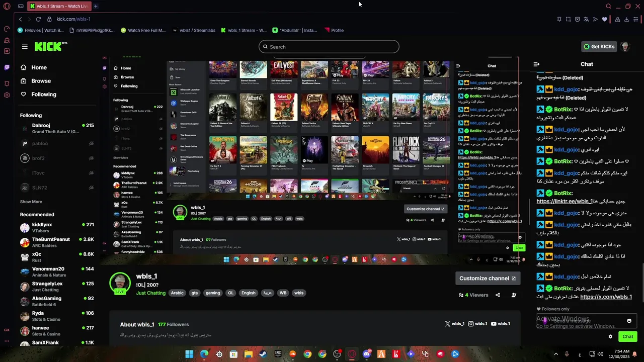Select the English stream tag
The height and width of the screenshot is (362, 644).
click(248, 293)
